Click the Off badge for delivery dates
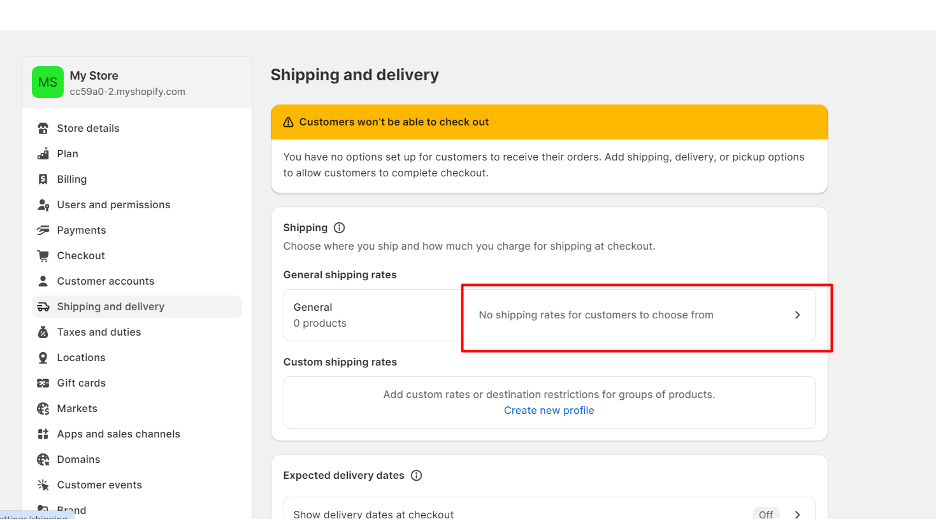Viewport: 936px width, 520px height. pos(766,514)
